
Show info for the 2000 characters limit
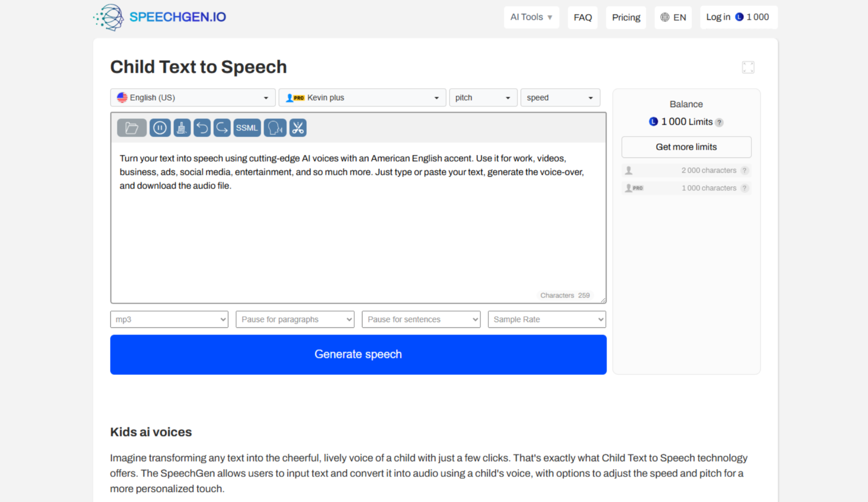click(x=745, y=170)
